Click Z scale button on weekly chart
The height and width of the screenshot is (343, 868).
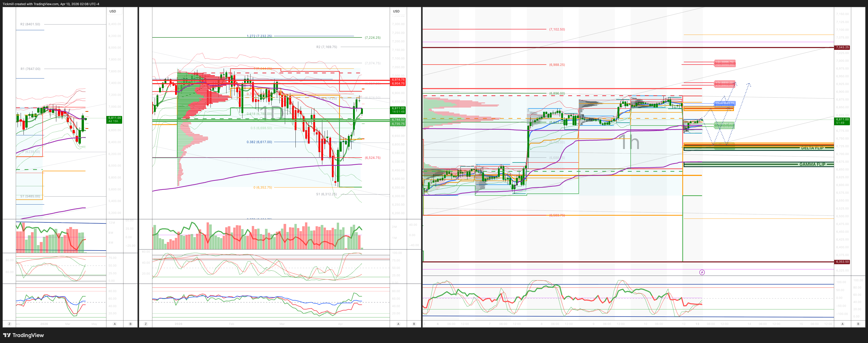click(9, 324)
